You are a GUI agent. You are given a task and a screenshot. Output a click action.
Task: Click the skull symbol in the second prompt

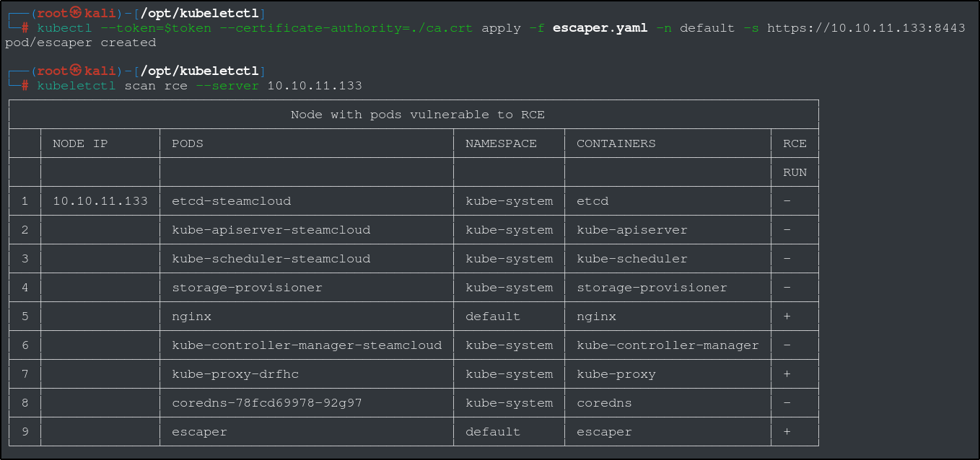76,71
